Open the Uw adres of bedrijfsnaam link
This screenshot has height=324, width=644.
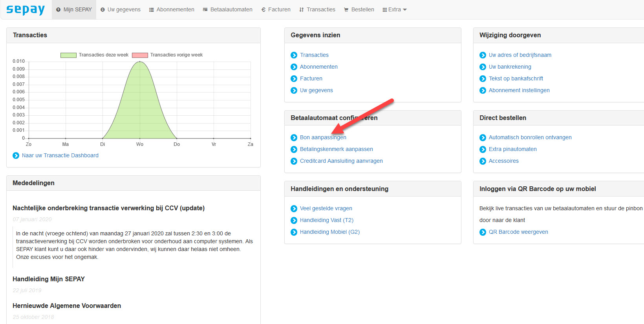(520, 55)
